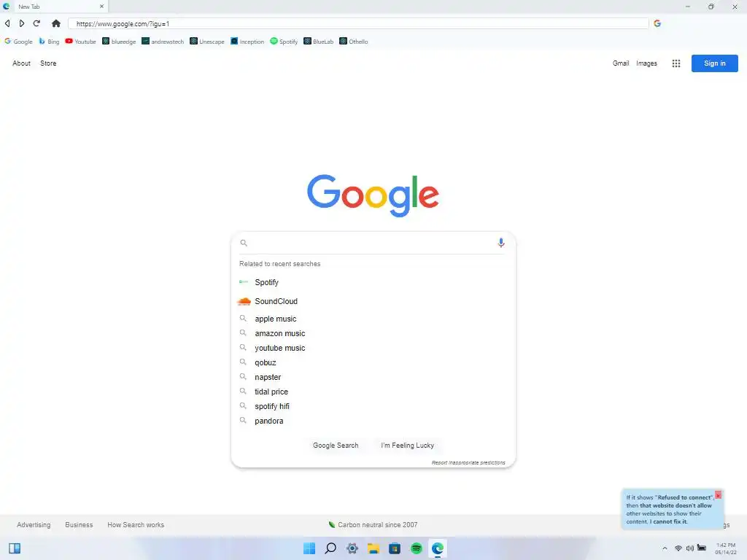Open the Images link
Screen dimensions: 747x560
tap(646, 63)
